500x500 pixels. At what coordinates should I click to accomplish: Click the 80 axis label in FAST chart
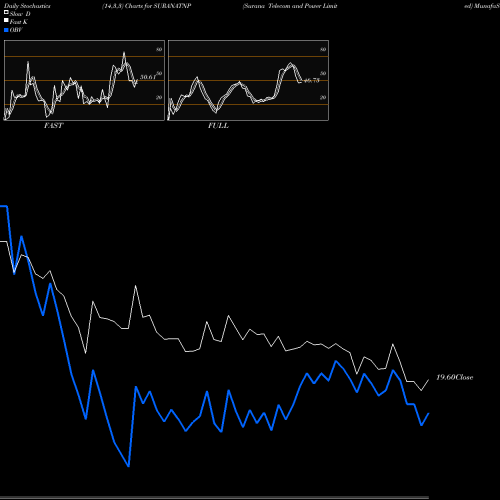pos(159,49)
